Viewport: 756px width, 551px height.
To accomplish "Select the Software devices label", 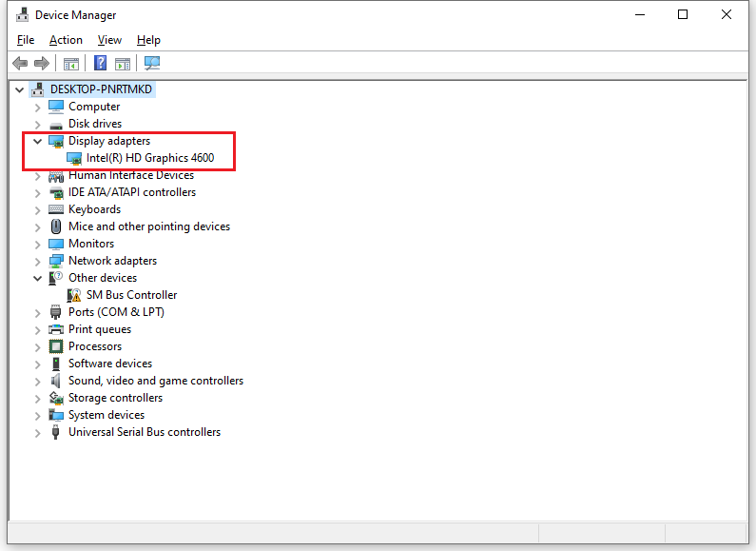I will [110, 364].
